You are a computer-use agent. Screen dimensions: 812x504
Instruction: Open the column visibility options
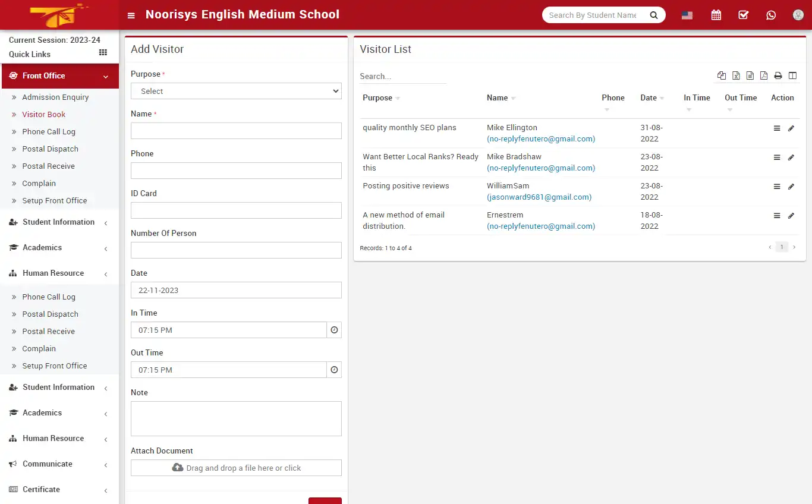[x=792, y=75]
